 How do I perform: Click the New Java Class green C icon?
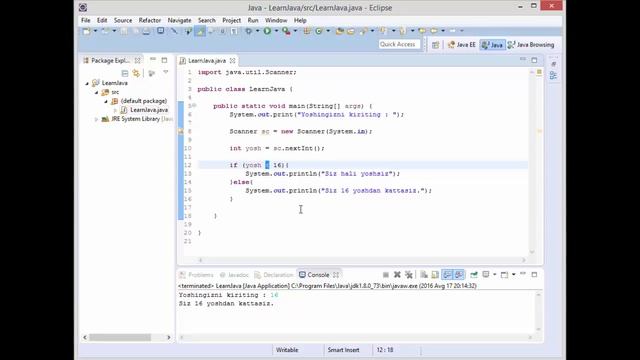click(x=319, y=31)
